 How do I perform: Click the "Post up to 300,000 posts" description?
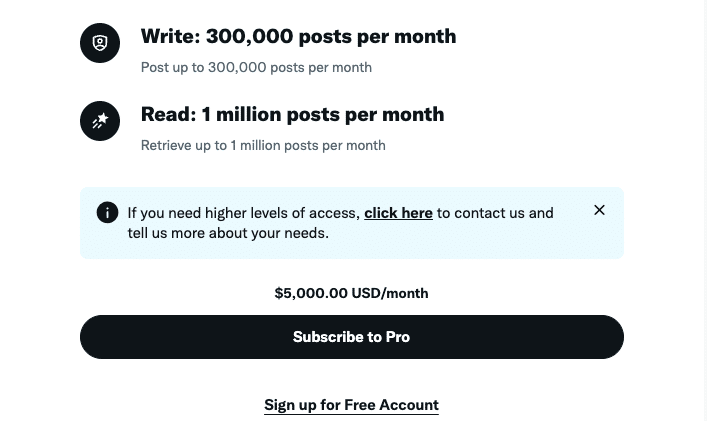[x=256, y=67]
